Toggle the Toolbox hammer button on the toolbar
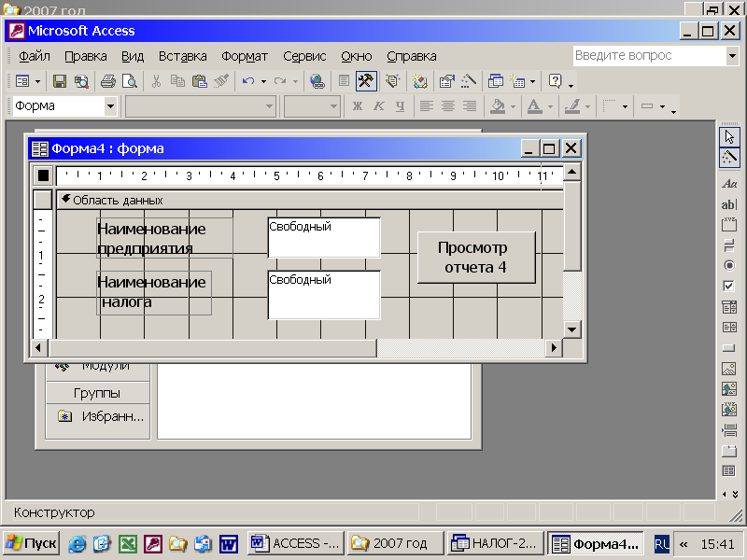Viewport: 747px width, 560px height. [x=366, y=81]
